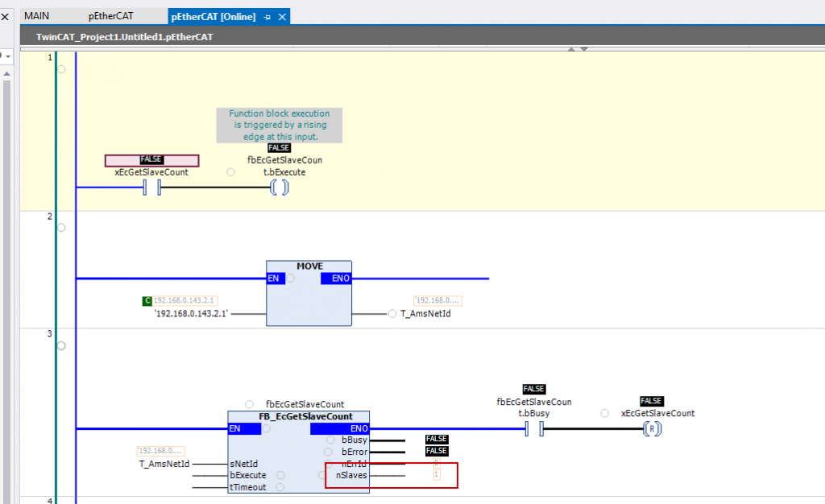Click the fbEcGetSlaveCount.bBusy contact label
The width and height of the screenshot is (825, 504).
coord(534,408)
